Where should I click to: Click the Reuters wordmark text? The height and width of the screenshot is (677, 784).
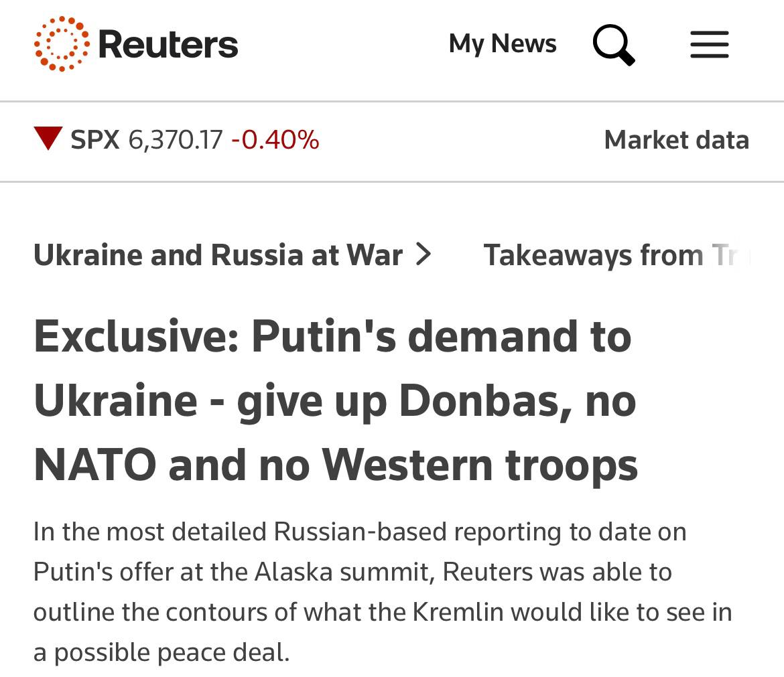pos(168,44)
